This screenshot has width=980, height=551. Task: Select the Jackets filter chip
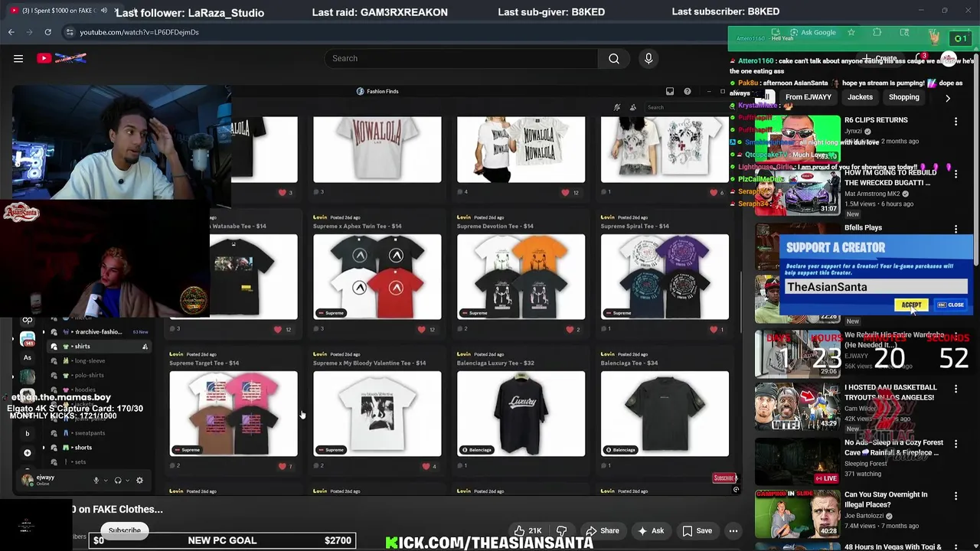(860, 97)
